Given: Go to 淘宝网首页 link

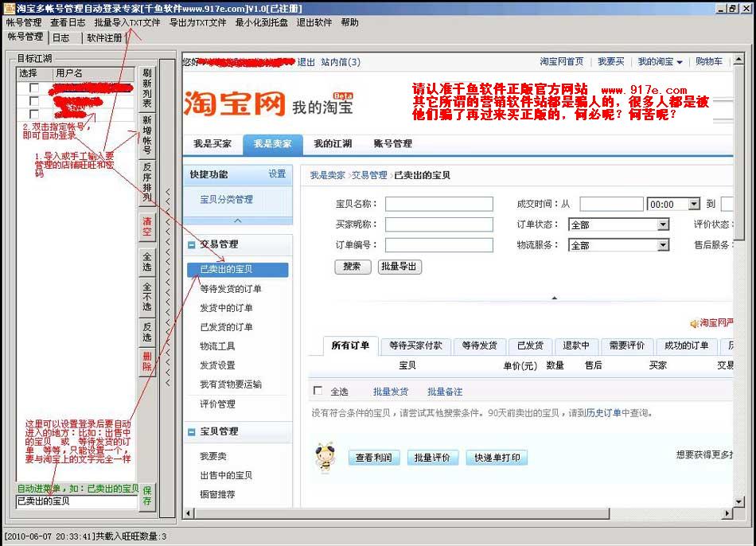Looking at the screenshot, I should pyautogui.click(x=561, y=62).
